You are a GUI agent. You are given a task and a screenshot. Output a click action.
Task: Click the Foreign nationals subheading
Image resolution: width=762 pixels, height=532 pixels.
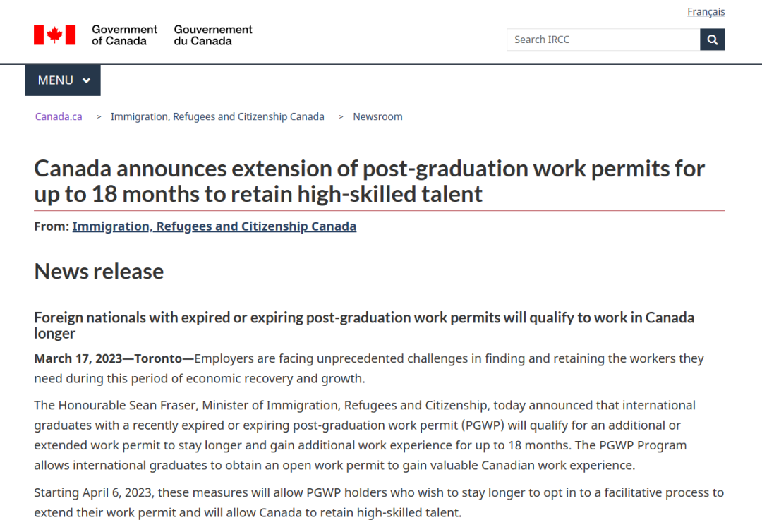[x=364, y=325]
